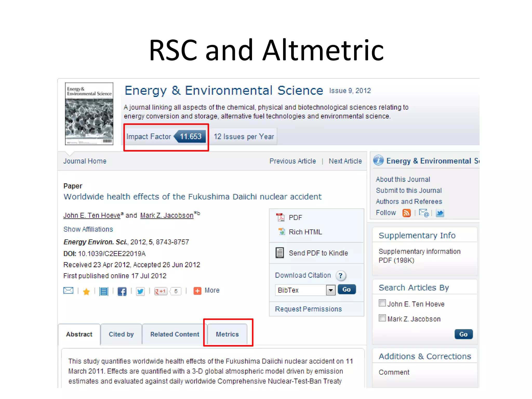Image resolution: width=532 pixels, height=399 pixels.
Task: Open the Journal Home link
Action: pyautogui.click(x=85, y=161)
